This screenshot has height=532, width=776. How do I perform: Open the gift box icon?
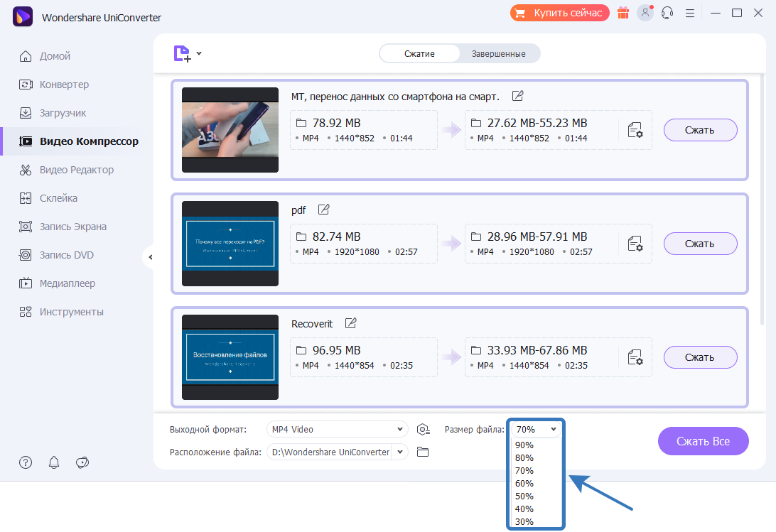(x=623, y=13)
